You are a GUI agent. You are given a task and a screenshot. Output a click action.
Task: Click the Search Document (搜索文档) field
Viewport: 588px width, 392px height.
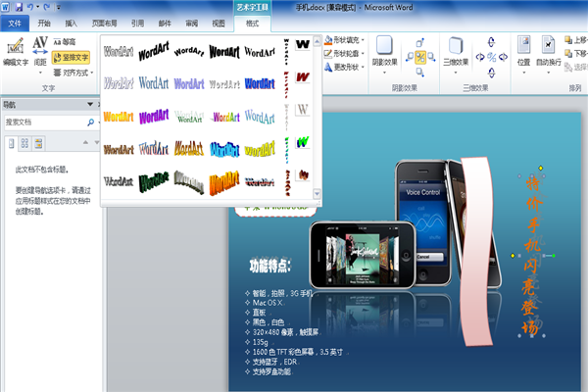click(x=45, y=122)
